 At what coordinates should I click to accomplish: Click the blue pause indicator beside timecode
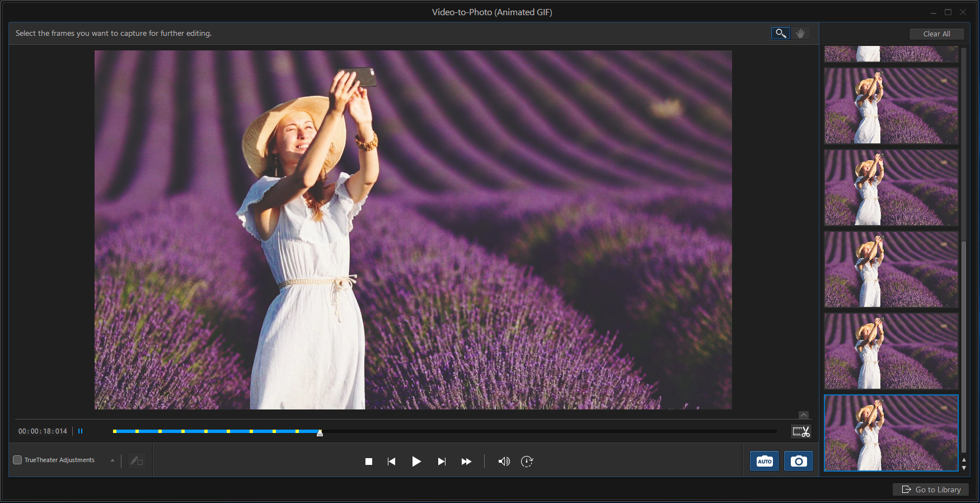coord(80,431)
